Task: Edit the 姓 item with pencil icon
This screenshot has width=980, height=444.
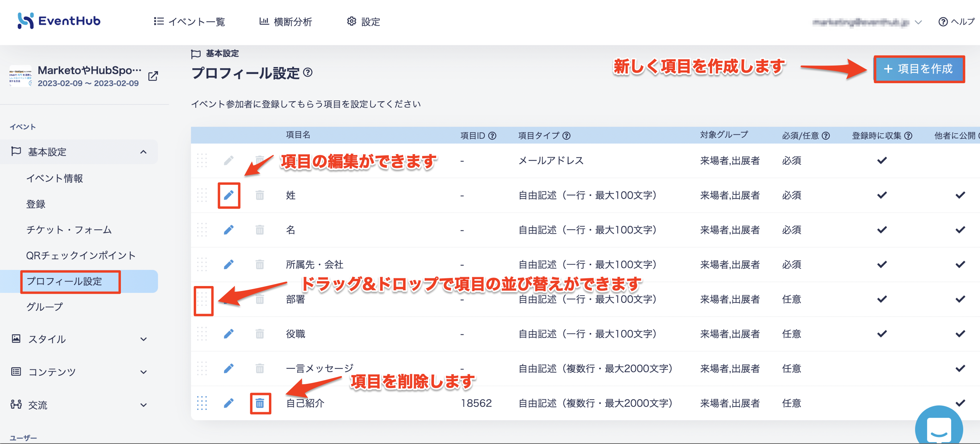Action: 229,195
